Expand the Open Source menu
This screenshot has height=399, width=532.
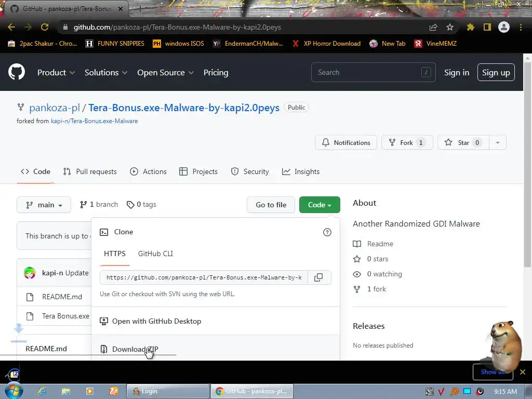[165, 73]
